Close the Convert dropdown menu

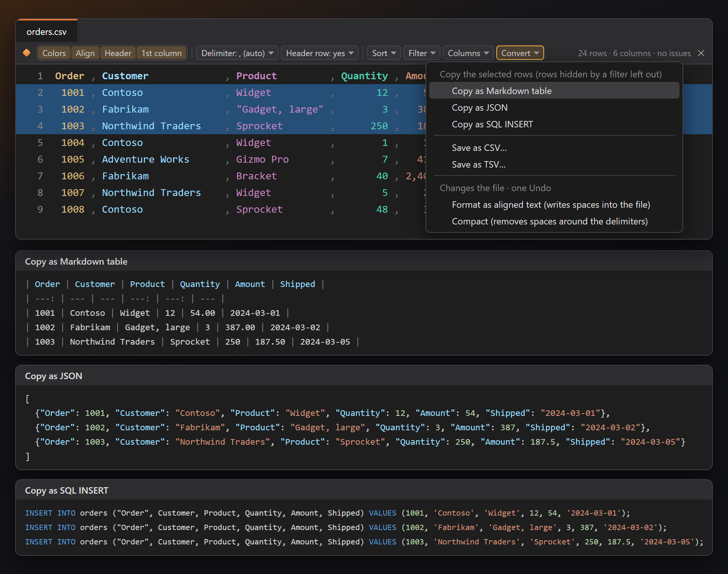tap(520, 53)
